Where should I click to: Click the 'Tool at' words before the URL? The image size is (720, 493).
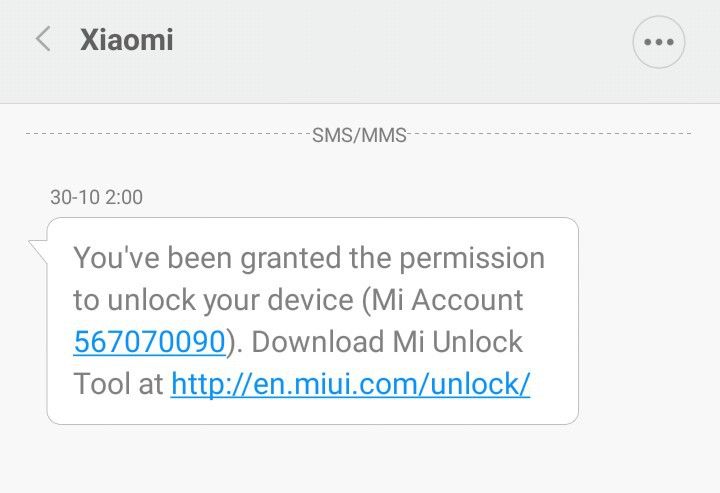tap(118, 384)
